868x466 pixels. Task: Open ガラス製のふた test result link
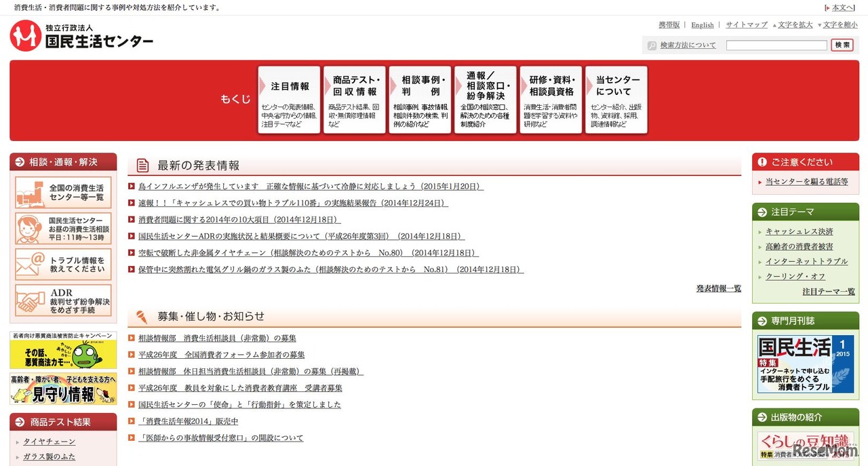coord(50,457)
